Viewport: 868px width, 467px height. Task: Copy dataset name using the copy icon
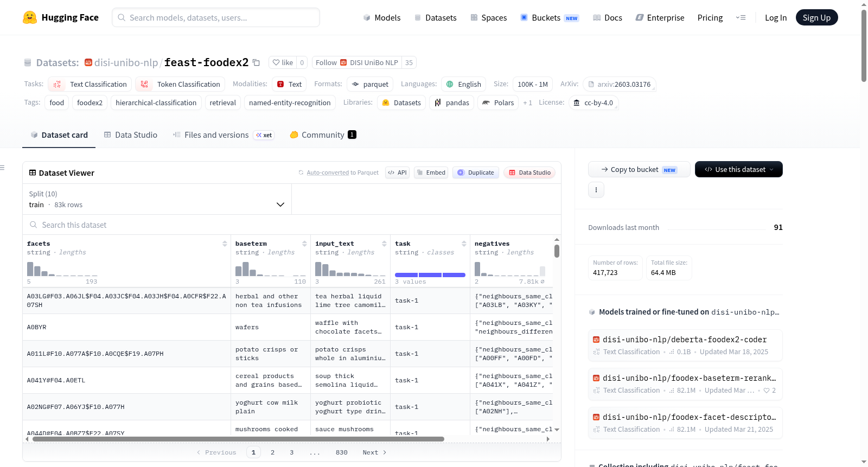[256, 62]
